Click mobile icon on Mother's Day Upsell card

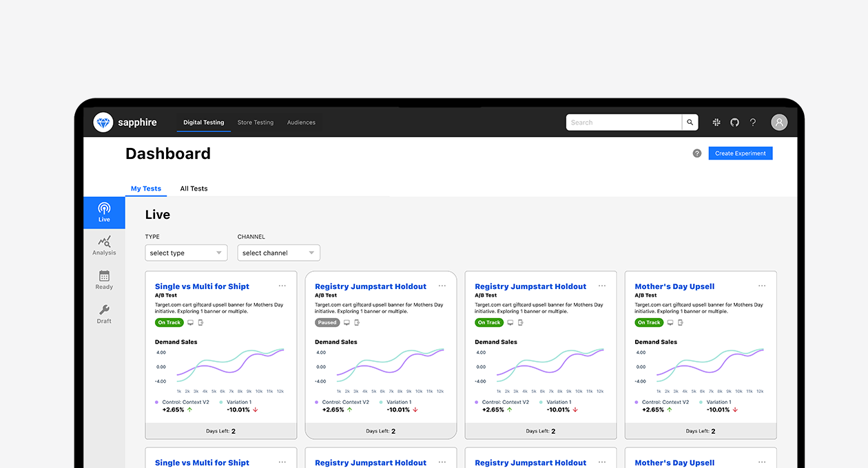[x=681, y=322]
